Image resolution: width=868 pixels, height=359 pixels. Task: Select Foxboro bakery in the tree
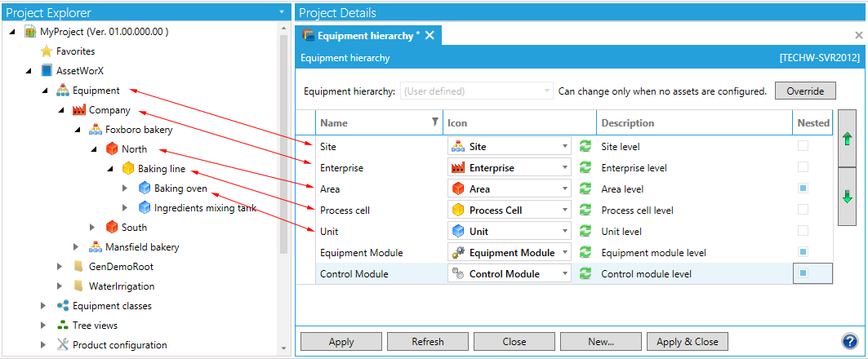[138, 130]
